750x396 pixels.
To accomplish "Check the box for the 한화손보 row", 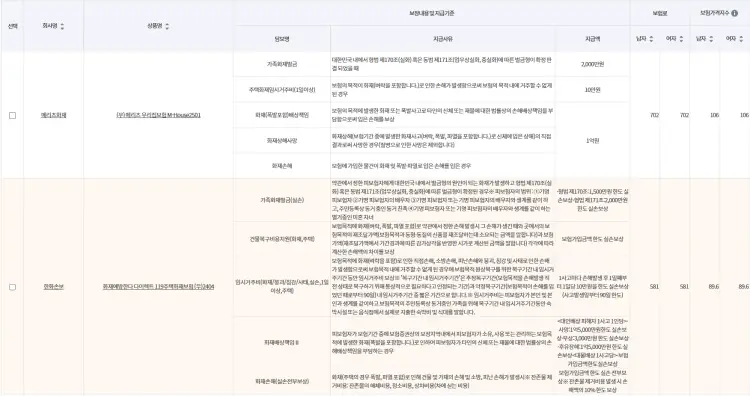I will tap(12, 287).
